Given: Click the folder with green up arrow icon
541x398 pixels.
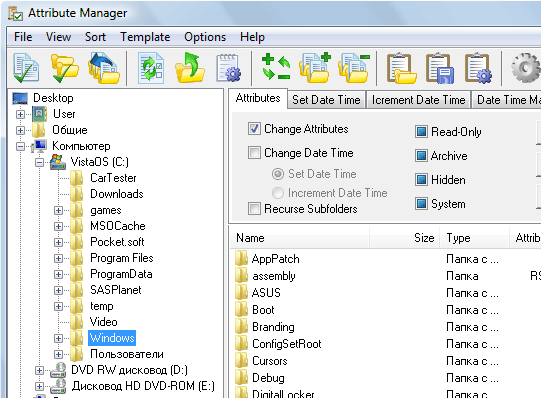Looking at the screenshot, I should click(x=189, y=68).
